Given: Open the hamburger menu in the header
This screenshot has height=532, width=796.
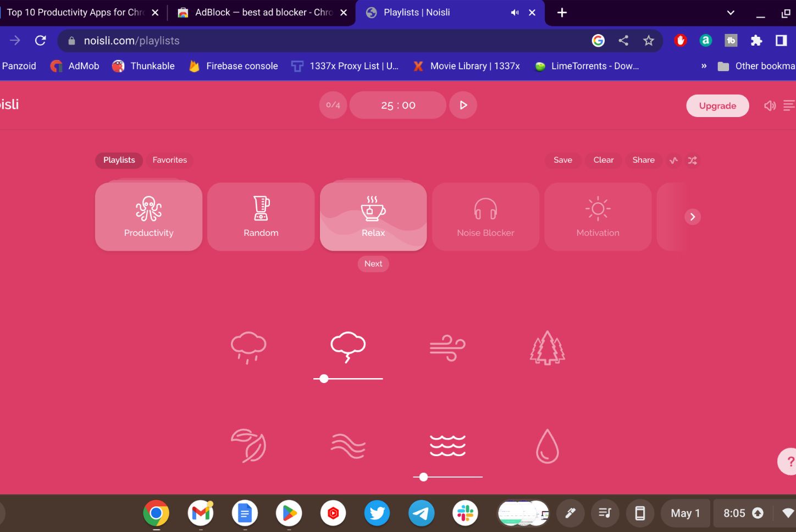Looking at the screenshot, I should tap(788, 106).
